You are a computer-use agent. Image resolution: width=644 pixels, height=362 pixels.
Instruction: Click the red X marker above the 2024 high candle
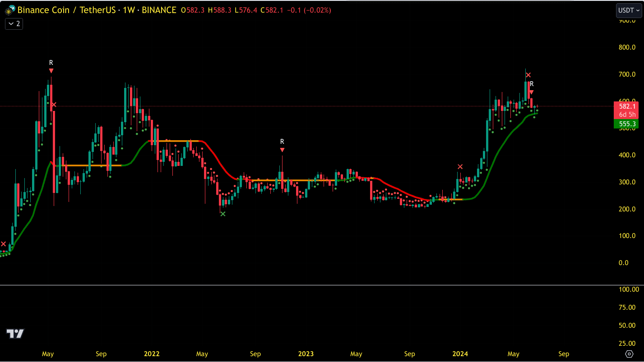(x=528, y=75)
